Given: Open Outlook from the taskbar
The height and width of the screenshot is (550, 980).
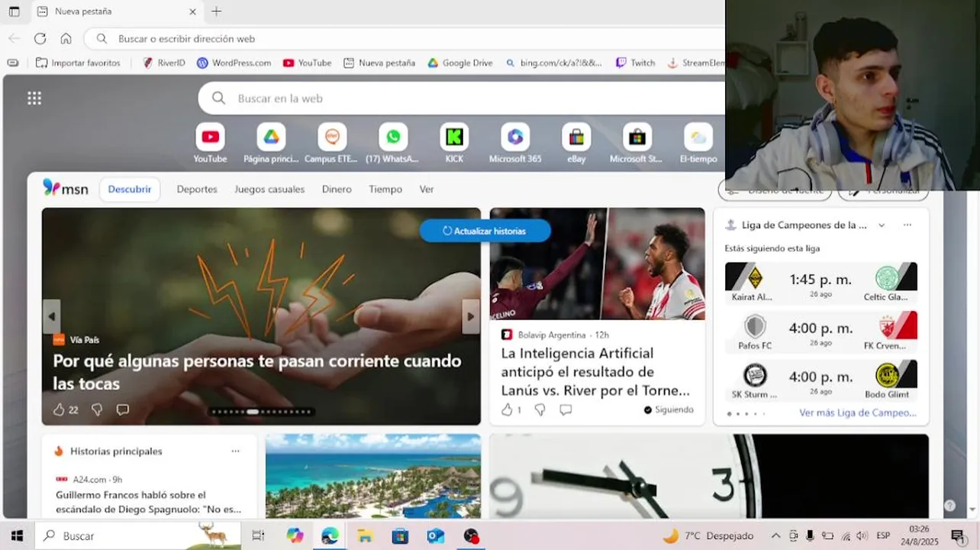Looking at the screenshot, I should click(x=436, y=535).
